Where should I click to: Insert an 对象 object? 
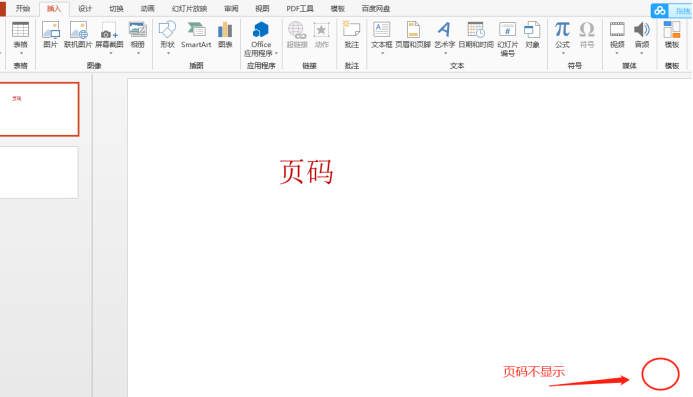click(x=532, y=34)
